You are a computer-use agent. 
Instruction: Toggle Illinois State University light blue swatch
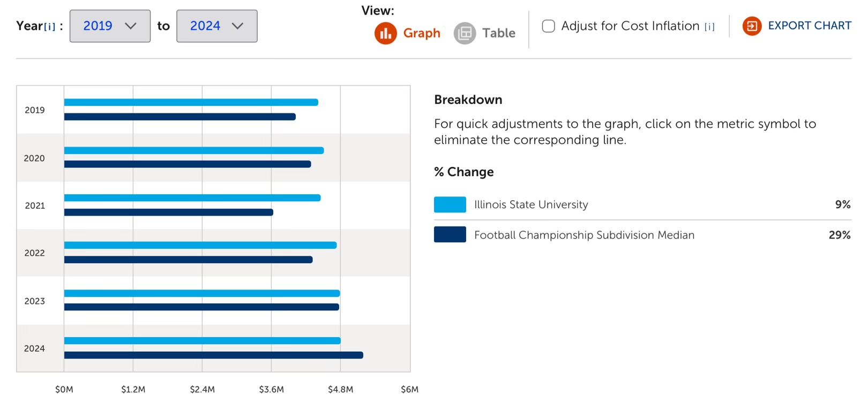pos(450,204)
